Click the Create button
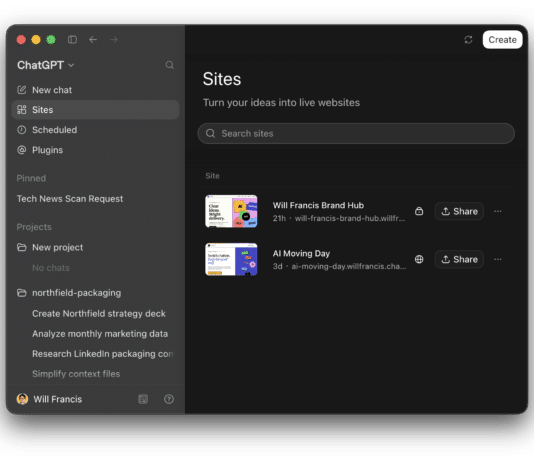The width and height of the screenshot is (534, 462). coord(502,40)
